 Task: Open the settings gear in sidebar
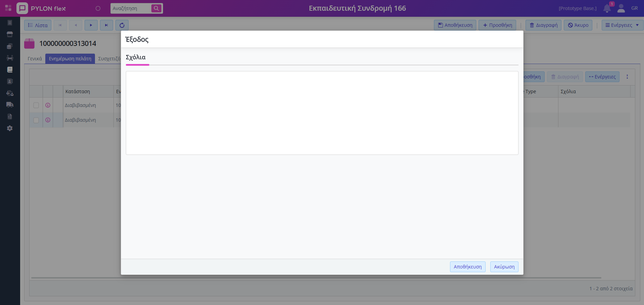tap(10, 128)
